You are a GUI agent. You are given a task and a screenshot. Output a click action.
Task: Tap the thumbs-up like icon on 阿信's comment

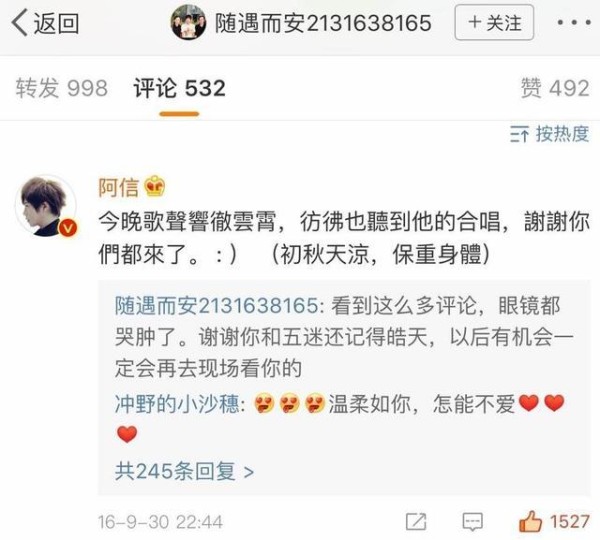[530, 521]
